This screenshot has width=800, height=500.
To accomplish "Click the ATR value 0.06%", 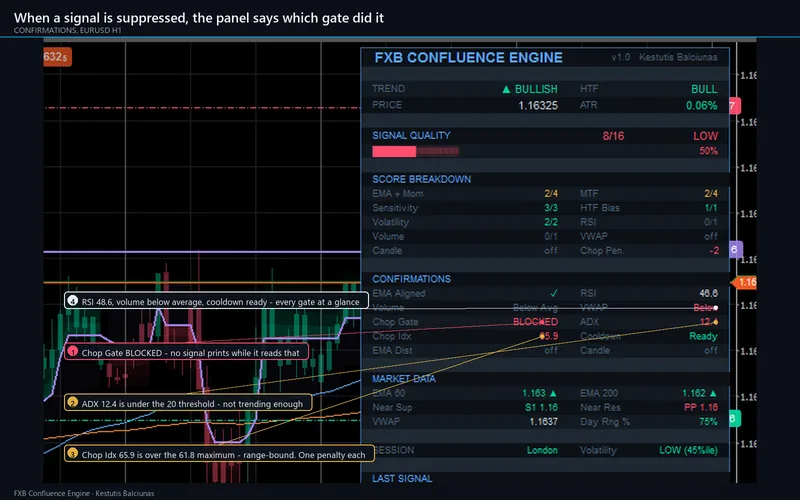I will point(702,106).
